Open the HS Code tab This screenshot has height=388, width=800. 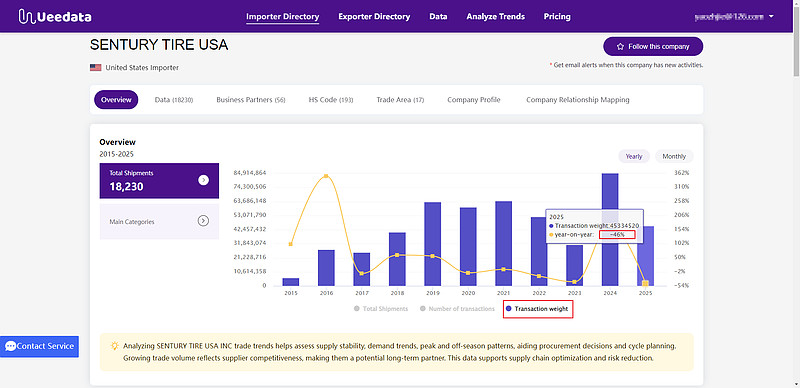pyautogui.click(x=331, y=100)
